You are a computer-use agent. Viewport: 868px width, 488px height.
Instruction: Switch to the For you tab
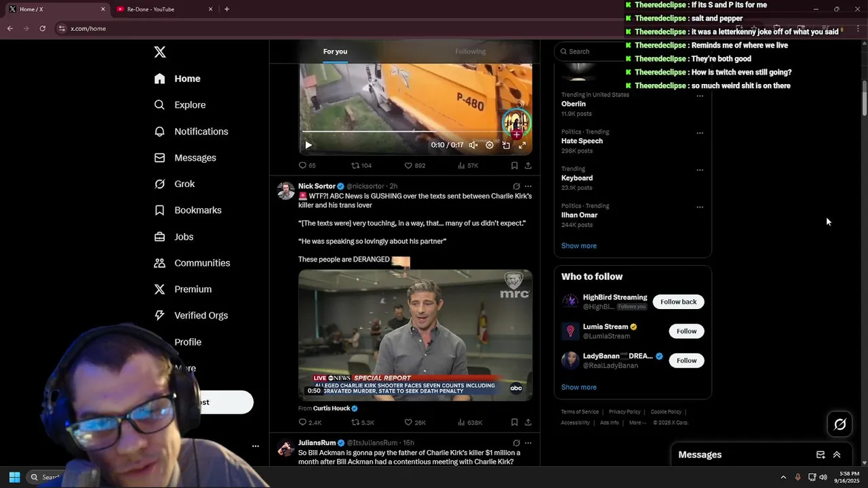(335, 52)
